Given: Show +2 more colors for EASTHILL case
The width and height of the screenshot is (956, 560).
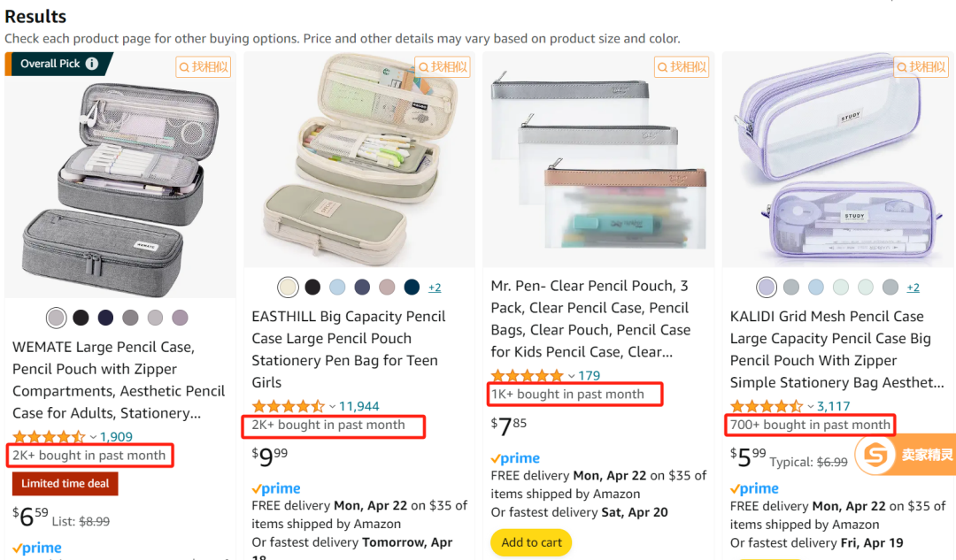Looking at the screenshot, I should pos(435,288).
